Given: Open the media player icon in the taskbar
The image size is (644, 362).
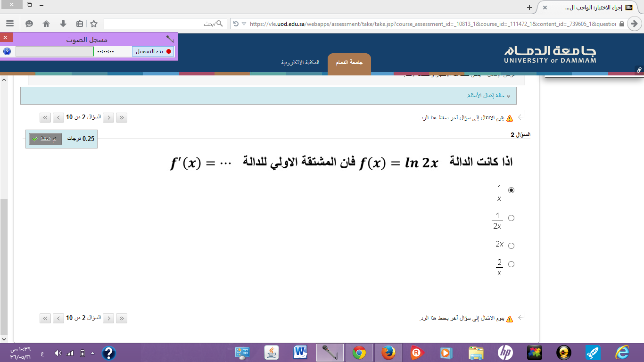Looking at the screenshot, I should (x=446, y=353).
